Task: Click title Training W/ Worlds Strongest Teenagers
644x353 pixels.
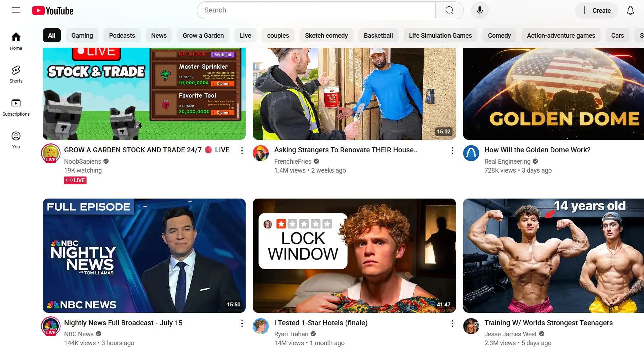Action: point(549,323)
